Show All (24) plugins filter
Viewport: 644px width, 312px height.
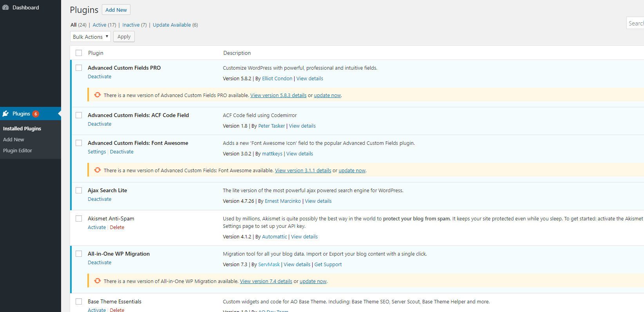pos(78,25)
